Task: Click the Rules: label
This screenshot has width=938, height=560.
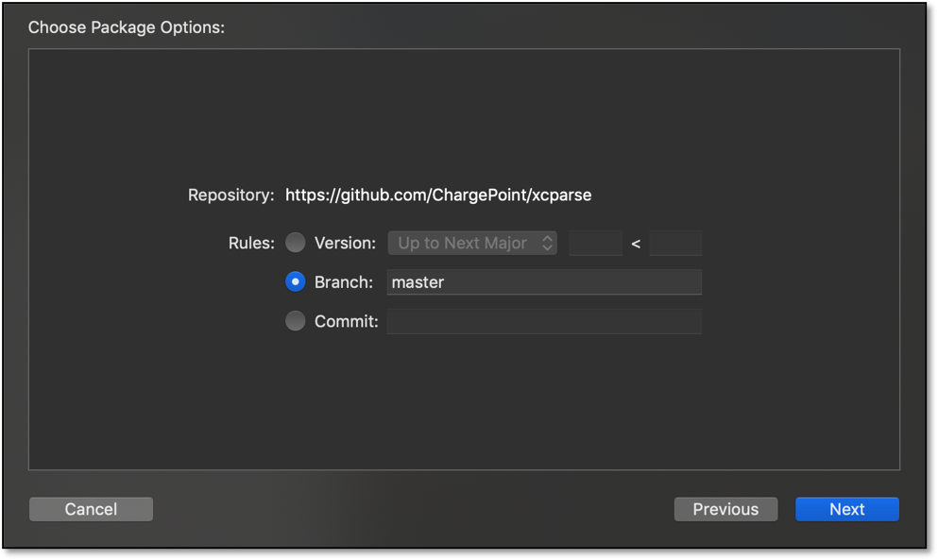Action: click(251, 243)
